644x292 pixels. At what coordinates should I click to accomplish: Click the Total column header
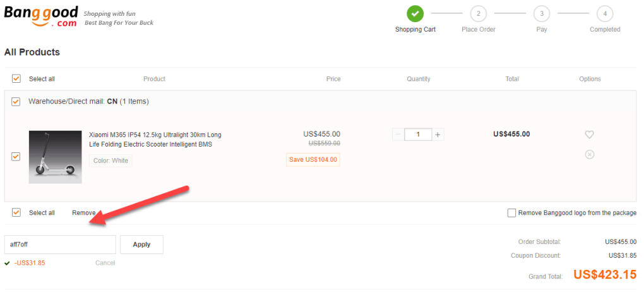pos(512,79)
